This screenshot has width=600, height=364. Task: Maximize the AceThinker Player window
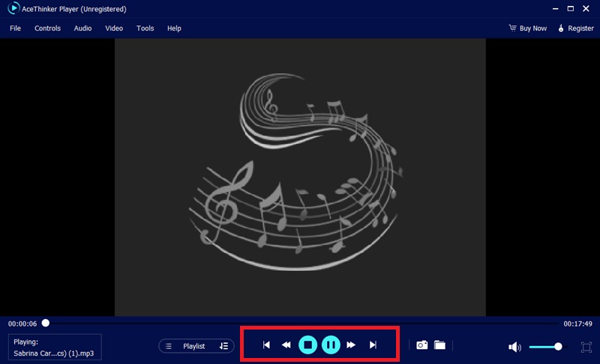(571, 8)
